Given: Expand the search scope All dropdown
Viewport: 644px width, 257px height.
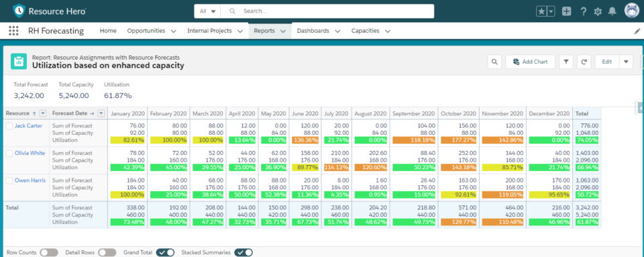Looking at the screenshot, I should pyautogui.click(x=207, y=11).
